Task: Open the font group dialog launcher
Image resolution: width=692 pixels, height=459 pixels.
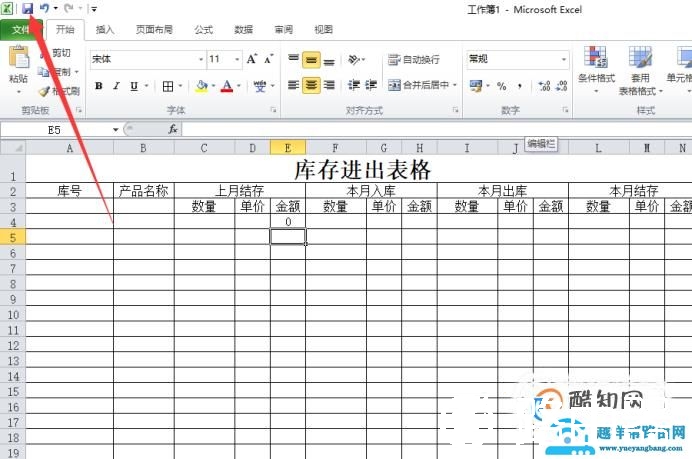Action: point(274,110)
